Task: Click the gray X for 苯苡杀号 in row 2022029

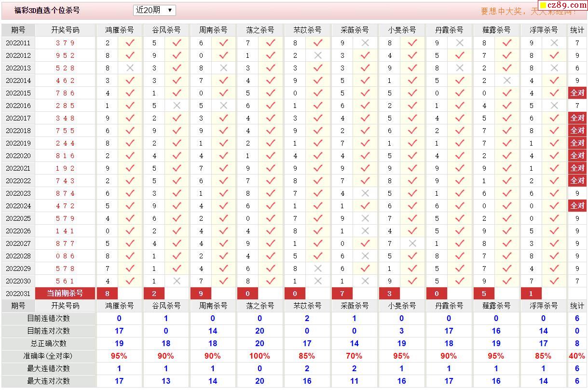Action: click(x=318, y=269)
